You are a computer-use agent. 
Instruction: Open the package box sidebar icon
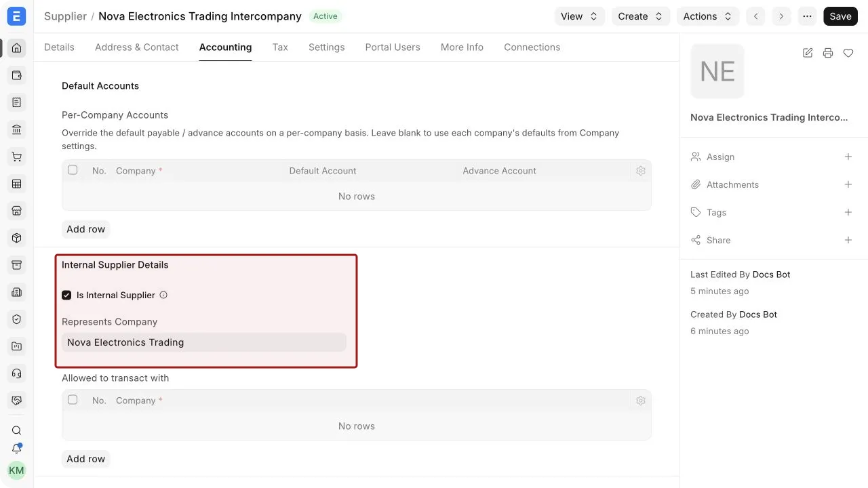point(17,238)
